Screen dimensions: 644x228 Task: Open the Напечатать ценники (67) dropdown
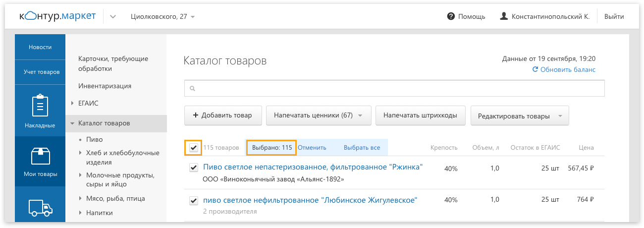318,115
